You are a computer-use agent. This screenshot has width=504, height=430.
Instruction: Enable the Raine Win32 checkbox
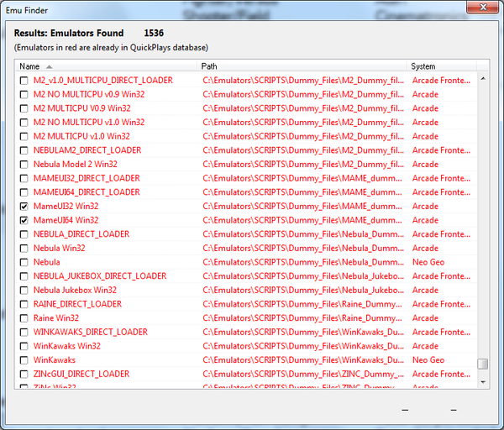pos(24,318)
